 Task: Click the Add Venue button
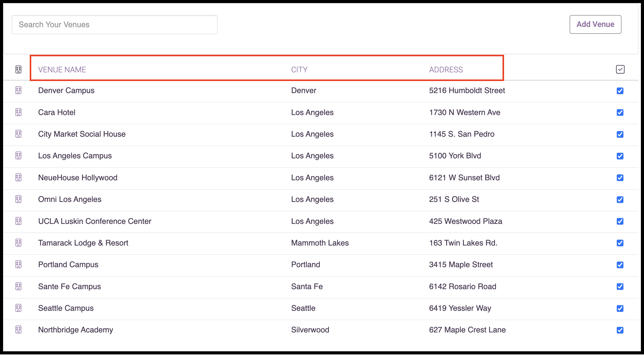(x=595, y=24)
